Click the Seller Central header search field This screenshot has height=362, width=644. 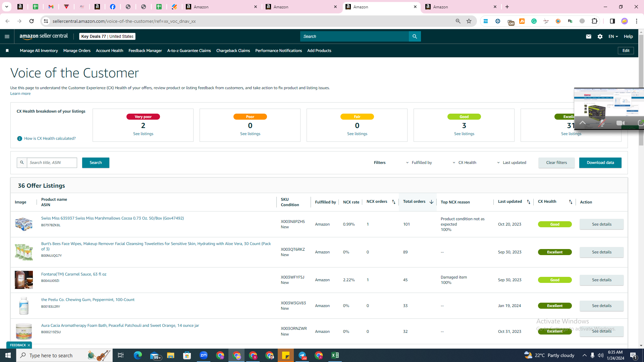click(355, 37)
